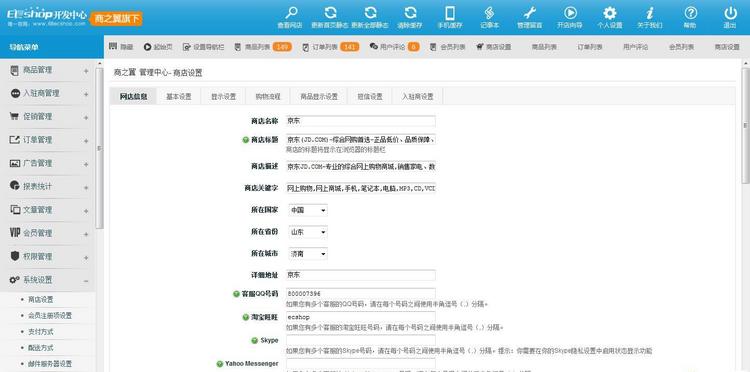Image resolution: width=750 pixels, height=372 pixels.
Task: Click 商品管理 sidebar icon
Action: click(x=15, y=70)
